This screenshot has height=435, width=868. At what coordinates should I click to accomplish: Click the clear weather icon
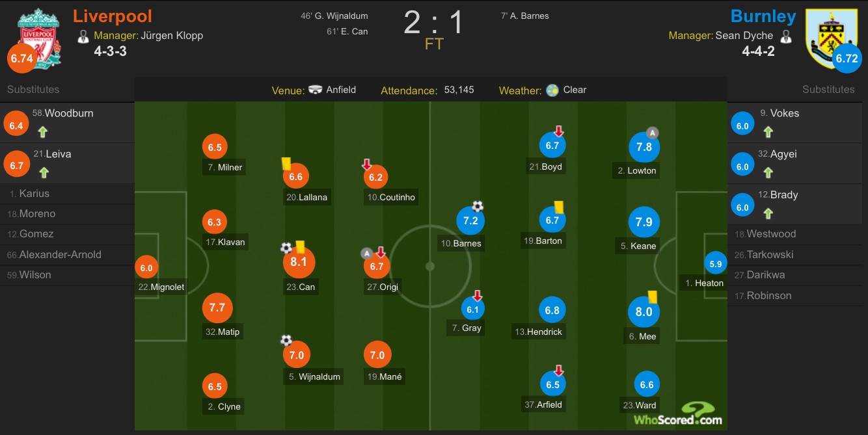[553, 90]
